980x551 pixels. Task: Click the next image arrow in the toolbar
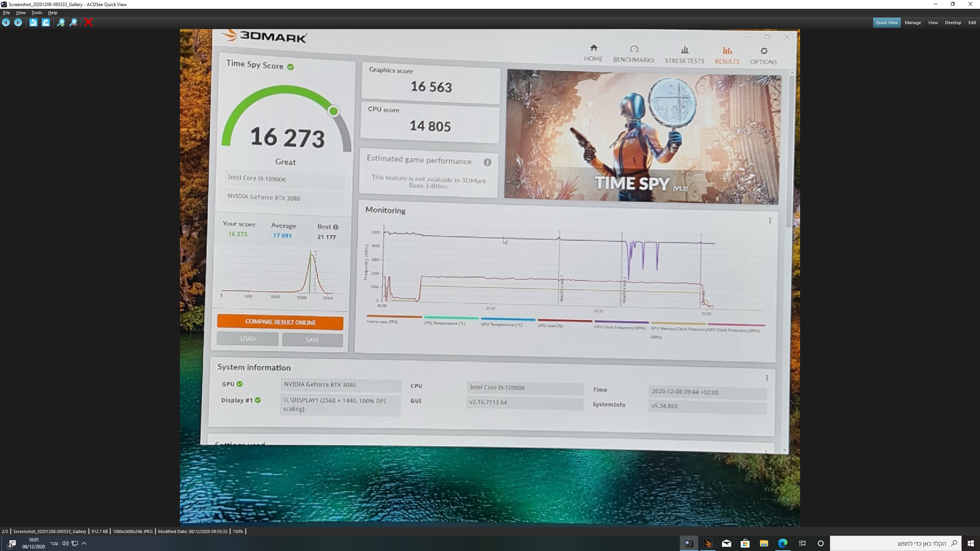coord(18,23)
